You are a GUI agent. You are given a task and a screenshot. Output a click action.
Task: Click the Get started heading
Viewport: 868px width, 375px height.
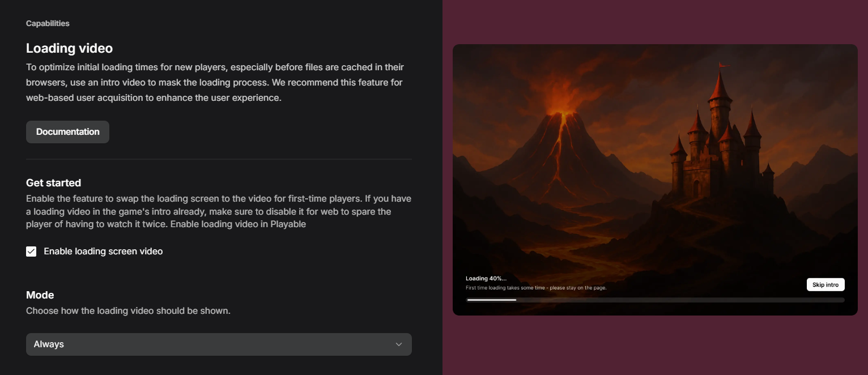click(53, 183)
